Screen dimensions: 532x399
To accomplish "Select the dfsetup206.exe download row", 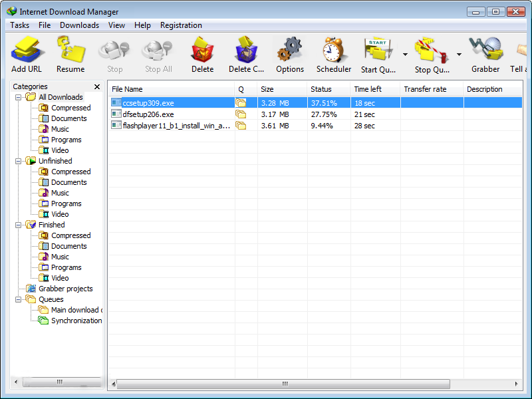I will 315,114.
